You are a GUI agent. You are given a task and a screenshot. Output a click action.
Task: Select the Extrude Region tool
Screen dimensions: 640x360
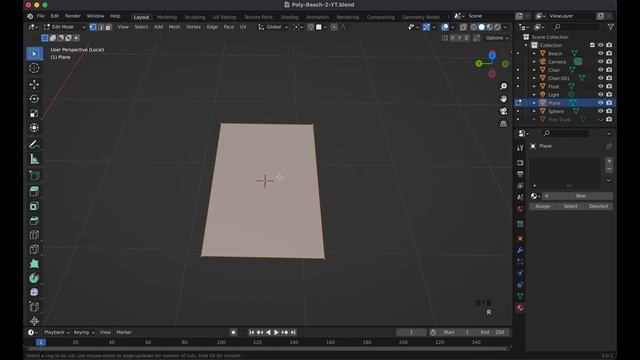34,191
